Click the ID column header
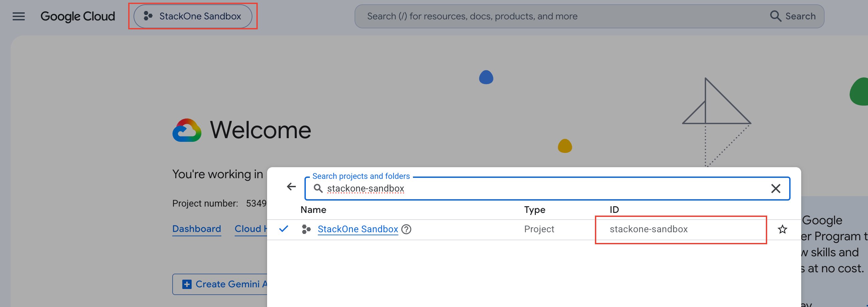The width and height of the screenshot is (868, 307). [x=614, y=210]
